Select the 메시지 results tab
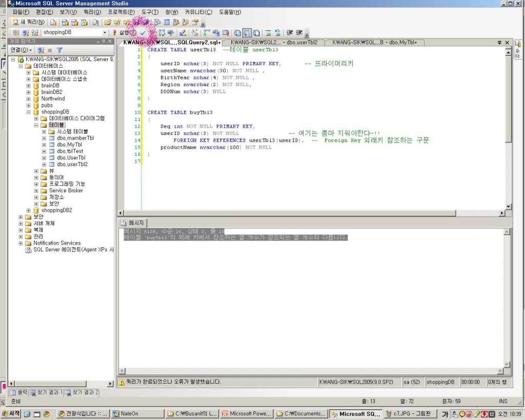Image resolution: width=525 pixels, height=420 pixels. click(133, 223)
